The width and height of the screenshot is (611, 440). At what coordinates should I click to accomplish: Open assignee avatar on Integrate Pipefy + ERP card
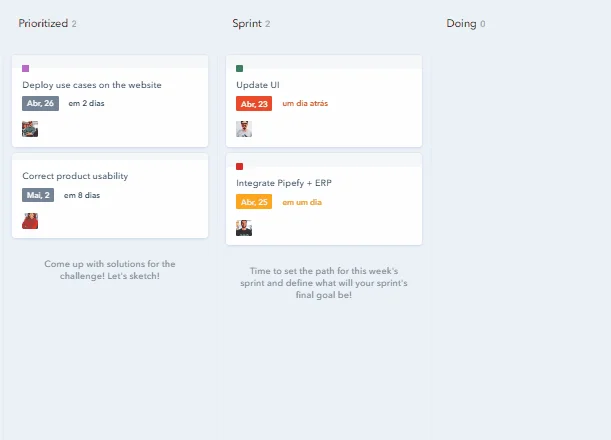(244, 228)
